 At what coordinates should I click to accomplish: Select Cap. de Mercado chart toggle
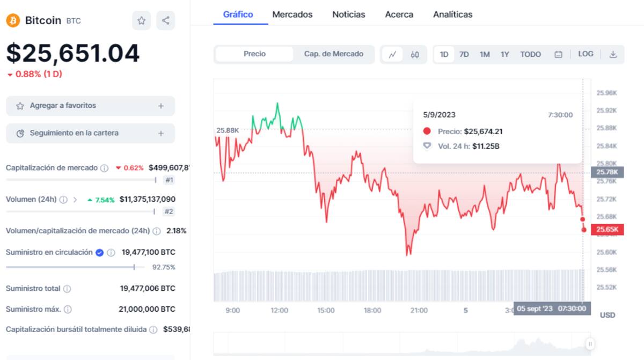(x=334, y=54)
